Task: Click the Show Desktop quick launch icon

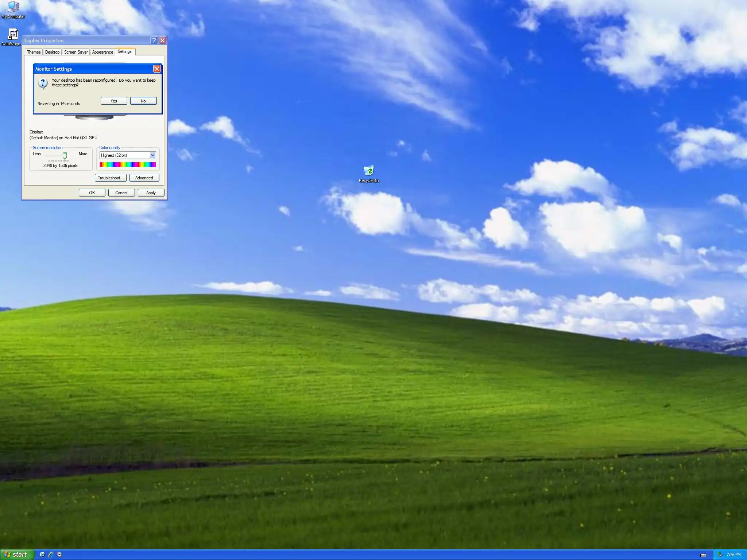Action: [x=42, y=555]
